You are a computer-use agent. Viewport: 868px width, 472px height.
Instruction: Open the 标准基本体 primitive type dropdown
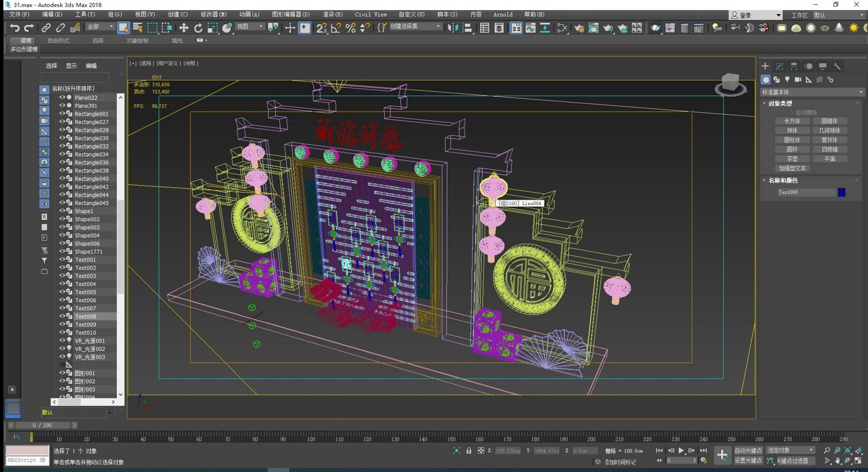[x=812, y=92]
